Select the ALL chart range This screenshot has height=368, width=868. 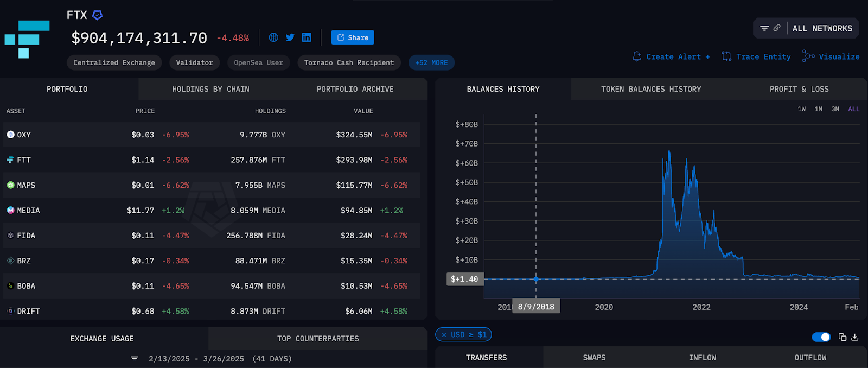(x=854, y=109)
